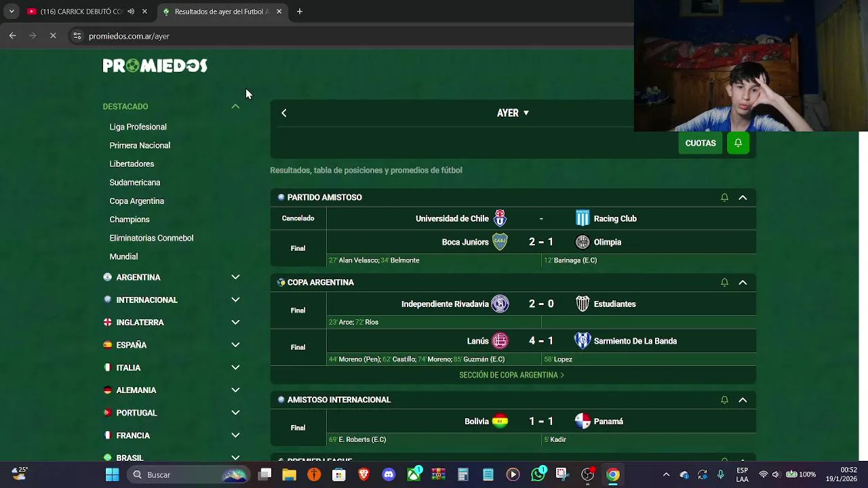868x488 pixels.
Task: Open Mundial in sidebar
Action: 123,256
